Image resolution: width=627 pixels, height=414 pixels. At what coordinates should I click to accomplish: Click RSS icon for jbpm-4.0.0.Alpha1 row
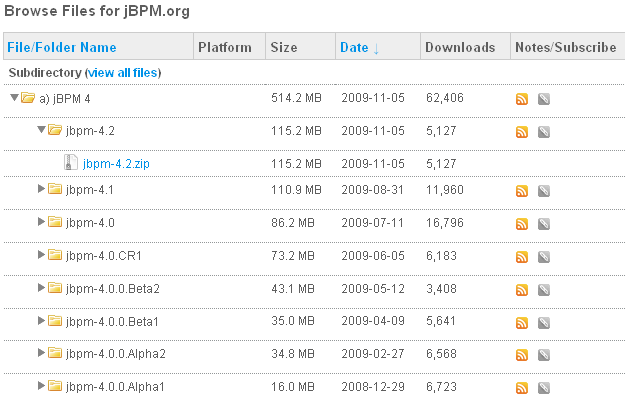coord(521,386)
